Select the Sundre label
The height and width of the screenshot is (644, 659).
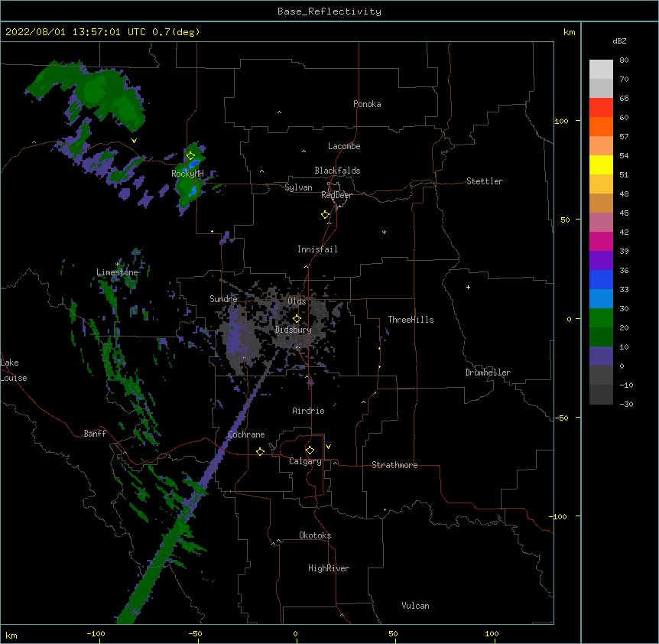pos(223,299)
